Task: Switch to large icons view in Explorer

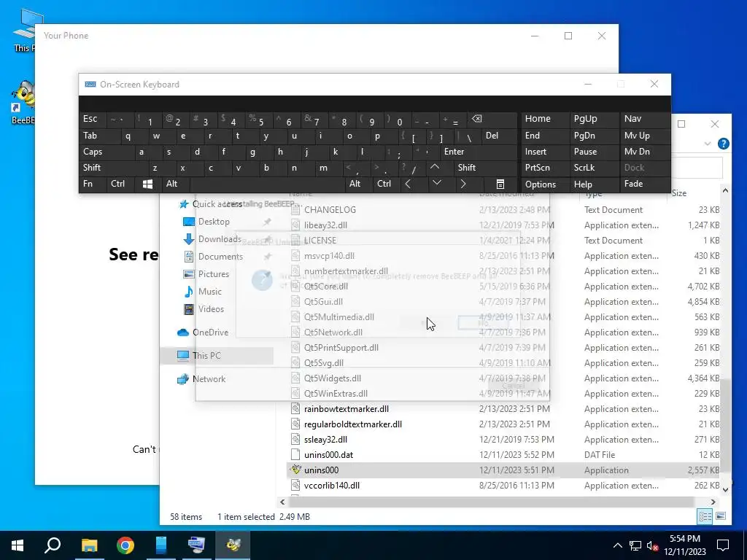Action: [x=721, y=516]
